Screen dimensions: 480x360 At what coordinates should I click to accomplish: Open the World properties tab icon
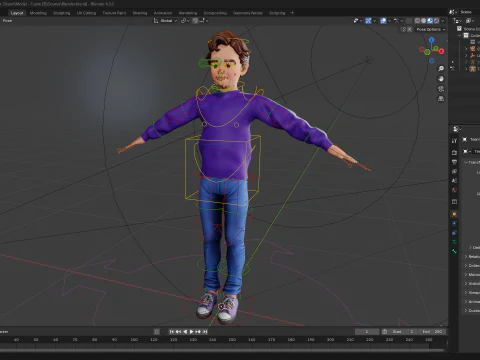point(454,190)
